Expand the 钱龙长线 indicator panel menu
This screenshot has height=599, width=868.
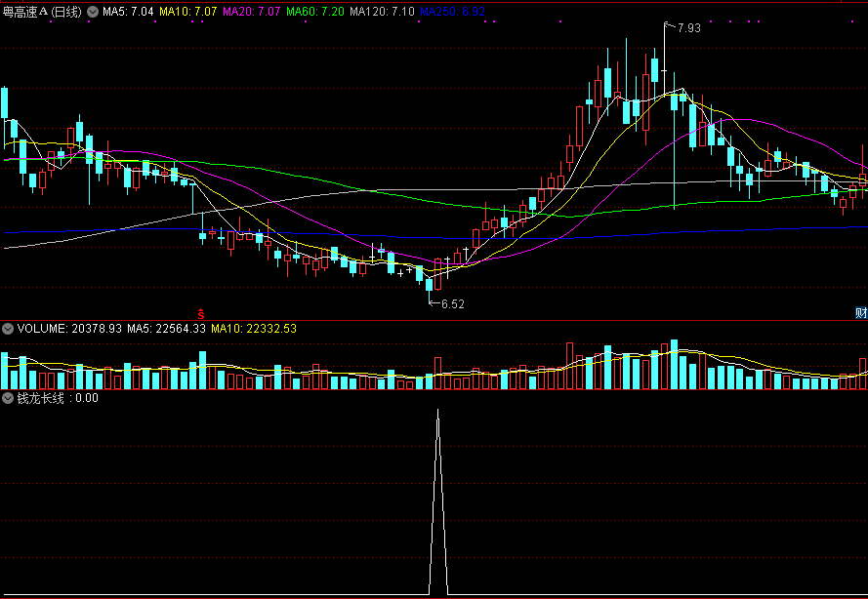pyautogui.click(x=8, y=398)
